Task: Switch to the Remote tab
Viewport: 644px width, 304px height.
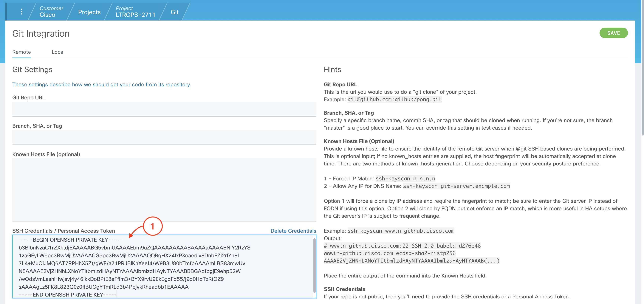Action: point(21,52)
